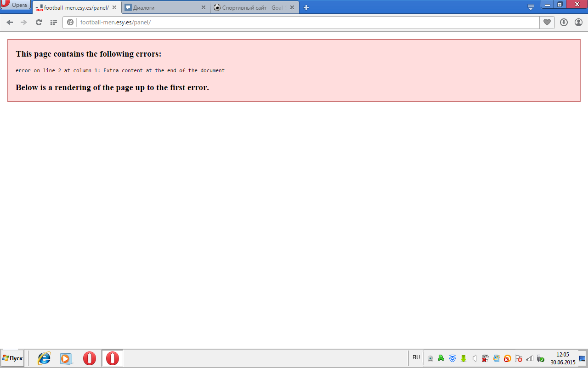Viewport: 588px width, 368px height.
Task: Launch Windows Media Player from the taskbar
Action: pos(67,358)
